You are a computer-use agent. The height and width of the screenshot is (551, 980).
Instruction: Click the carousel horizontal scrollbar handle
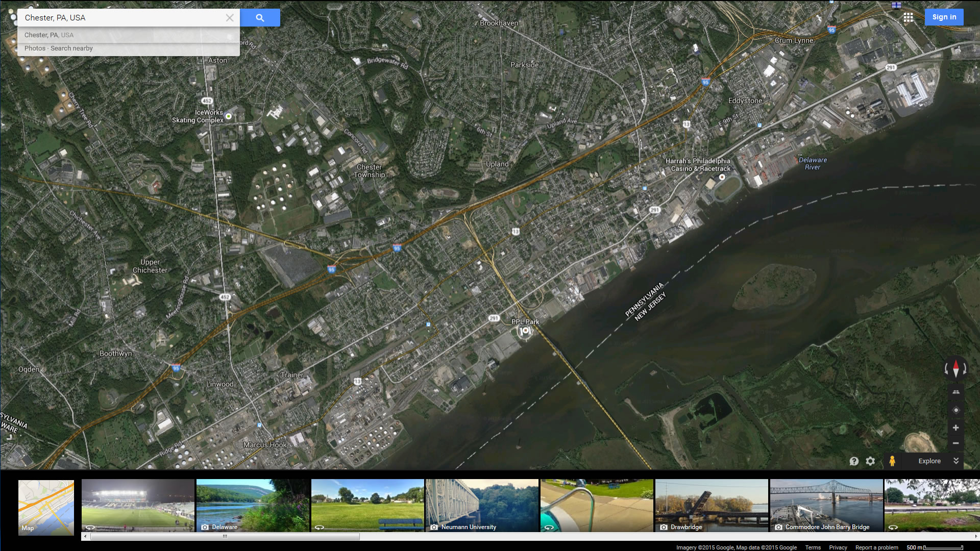[x=225, y=536]
